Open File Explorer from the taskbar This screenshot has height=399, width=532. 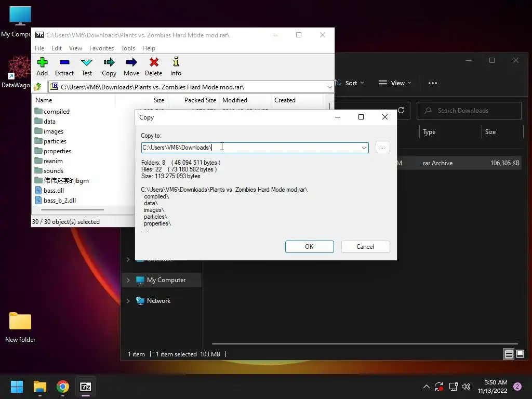coord(39,387)
